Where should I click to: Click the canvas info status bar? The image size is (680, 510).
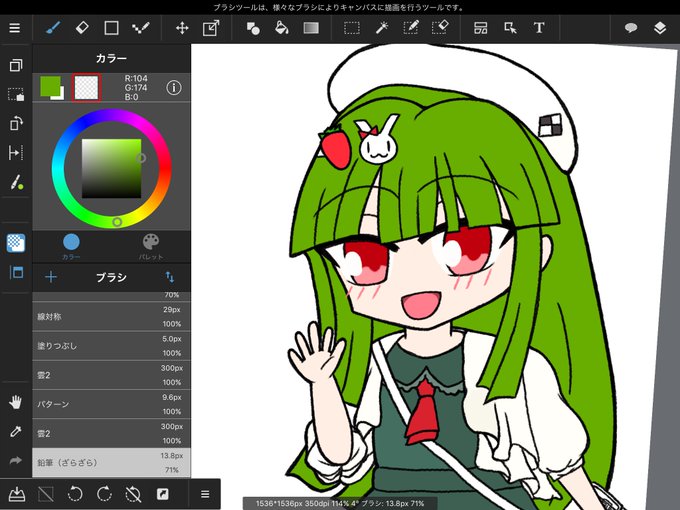point(340,503)
